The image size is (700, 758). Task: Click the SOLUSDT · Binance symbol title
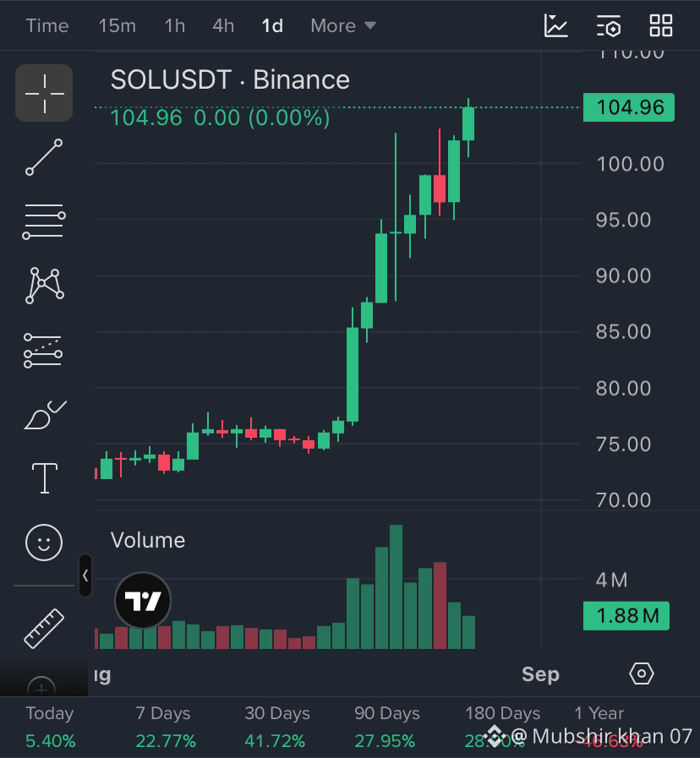230,79
